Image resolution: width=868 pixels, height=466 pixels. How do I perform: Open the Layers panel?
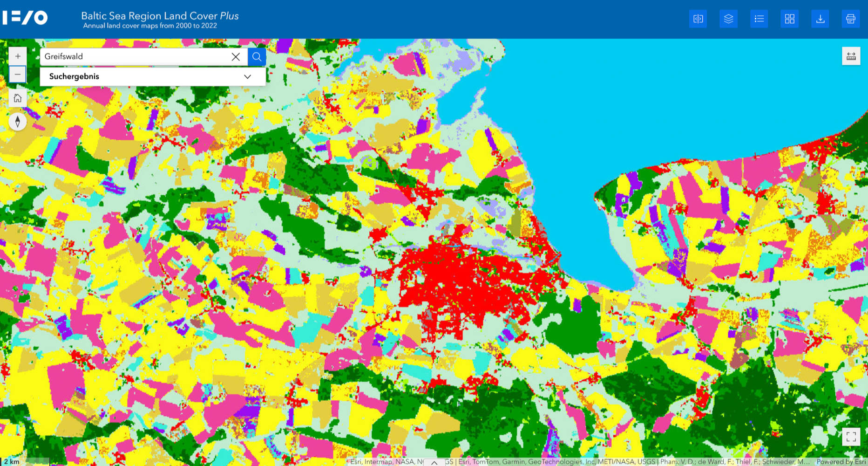click(x=728, y=19)
